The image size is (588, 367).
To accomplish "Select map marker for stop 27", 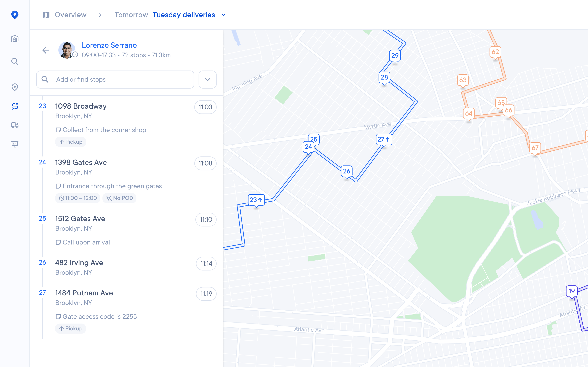I will click(384, 140).
